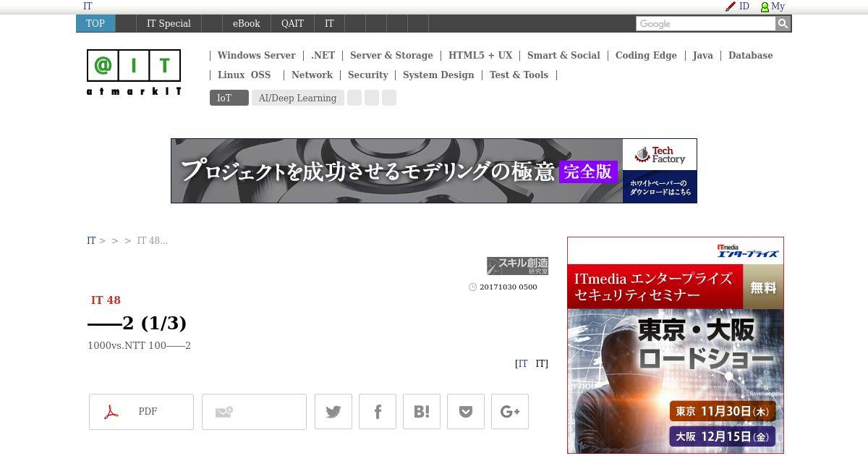Go to Database section
The image size is (868, 456).
pos(750,55)
